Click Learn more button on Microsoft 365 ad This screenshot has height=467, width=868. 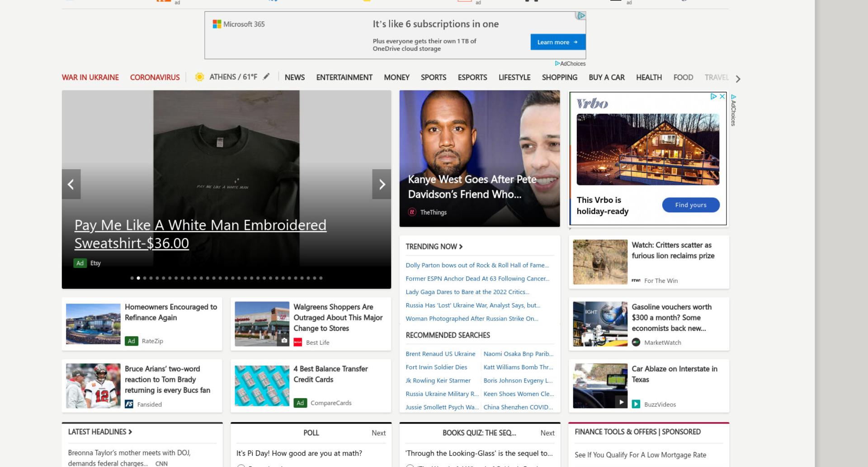(558, 42)
